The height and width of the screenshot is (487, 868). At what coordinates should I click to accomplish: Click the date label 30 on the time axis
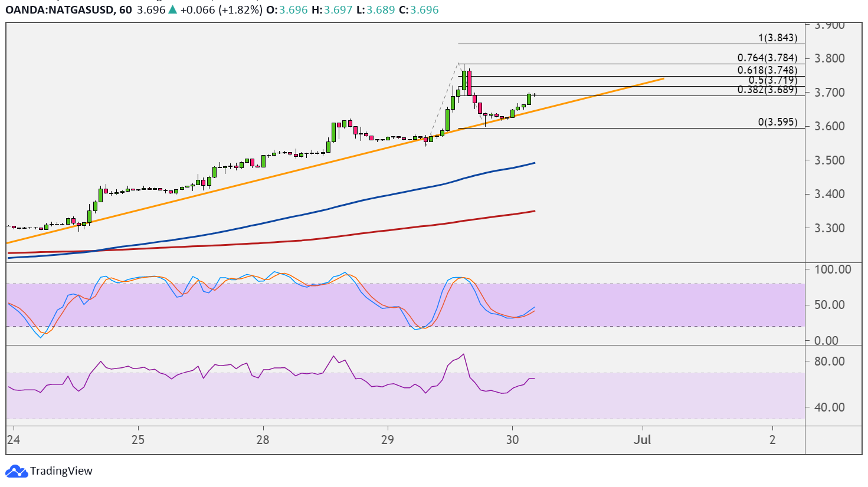point(512,440)
